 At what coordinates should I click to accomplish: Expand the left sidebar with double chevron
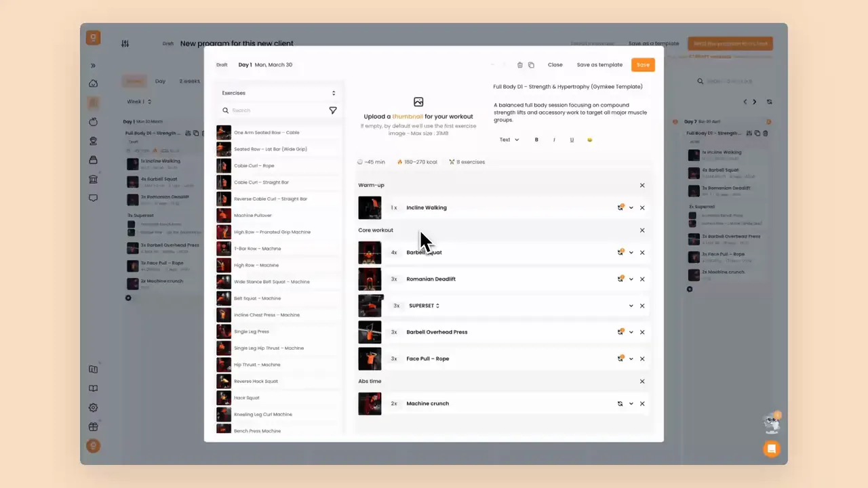pos(93,66)
